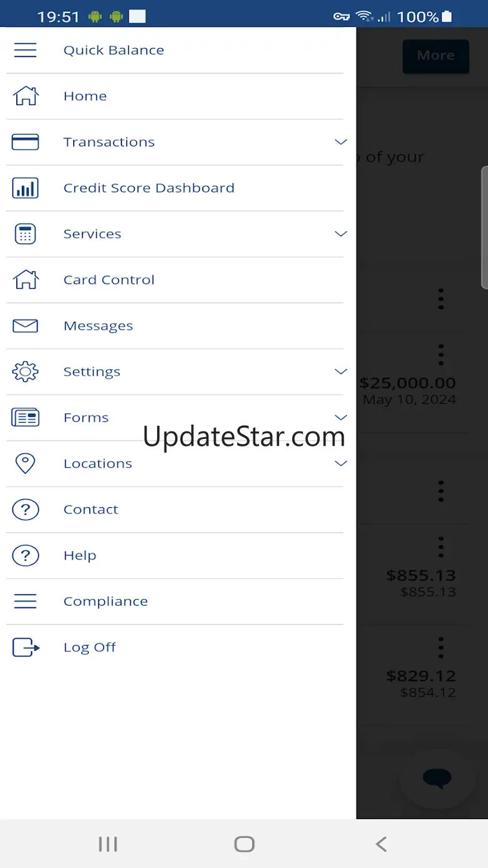Screen dimensions: 488x868
Task: Click the More button
Action: pyautogui.click(x=436, y=56)
